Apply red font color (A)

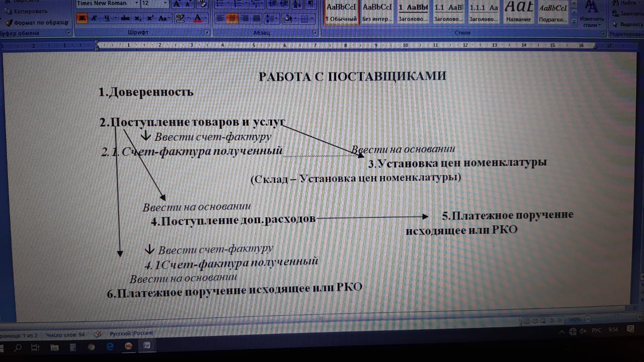tap(197, 19)
